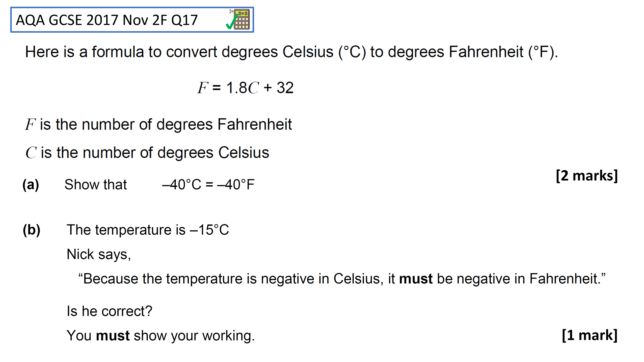This screenshot has width=644, height=362.
Task: Click the part (a) label
Action: [31, 185]
